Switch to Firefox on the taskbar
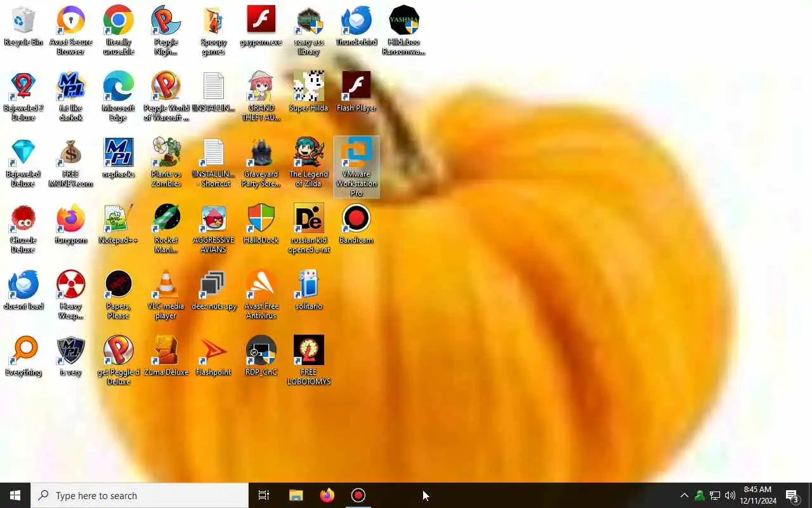 [x=327, y=495]
